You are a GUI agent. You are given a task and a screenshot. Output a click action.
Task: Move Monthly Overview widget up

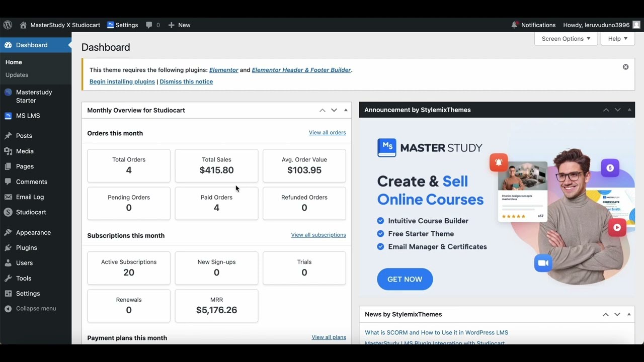coord(323,110)
